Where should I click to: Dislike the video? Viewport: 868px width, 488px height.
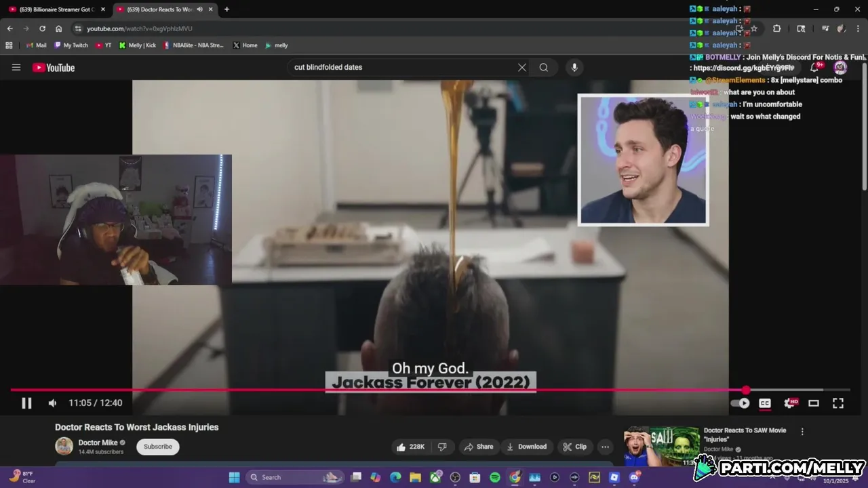pyautogui.click(x=442, y=447)
